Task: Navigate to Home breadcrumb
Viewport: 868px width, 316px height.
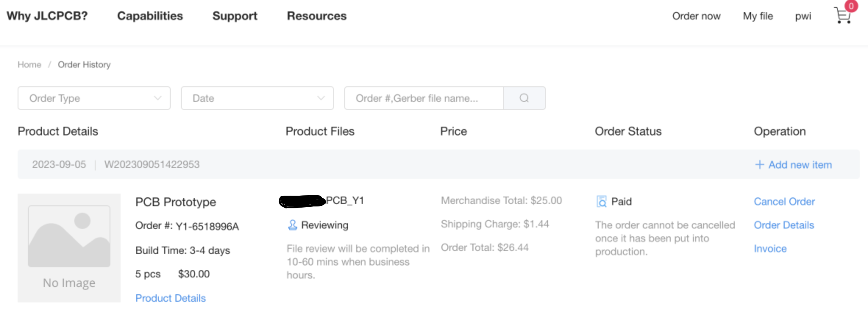Action: click(29, 65)
